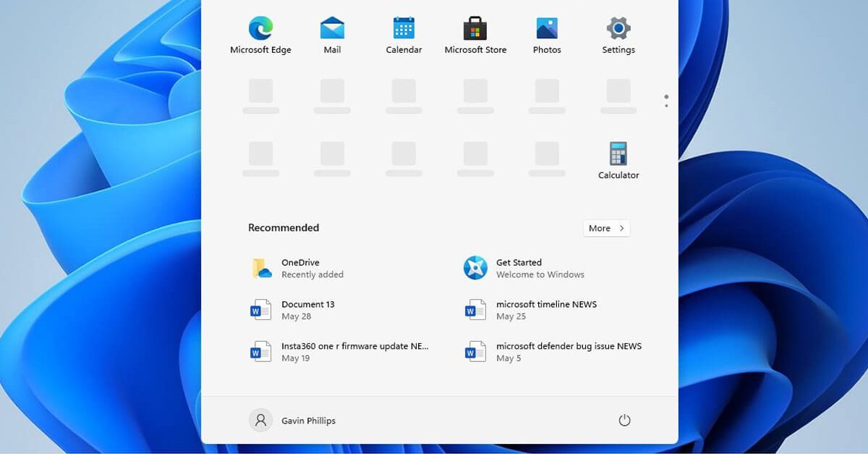Launch Microsoft Edge from the Start menu
868x454 pixels.
260,29
